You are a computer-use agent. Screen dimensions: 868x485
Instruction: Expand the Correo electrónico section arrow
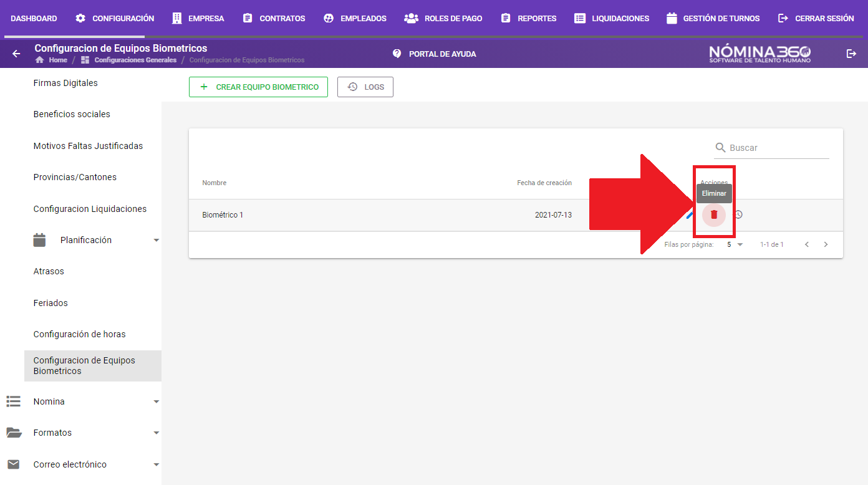click(157, 464)
